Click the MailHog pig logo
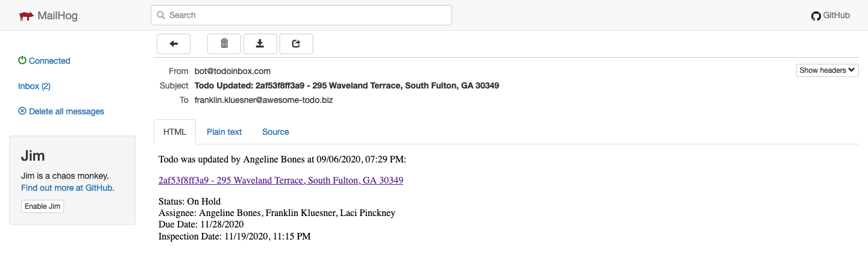868x269 pixels. [x=26, y=16]
